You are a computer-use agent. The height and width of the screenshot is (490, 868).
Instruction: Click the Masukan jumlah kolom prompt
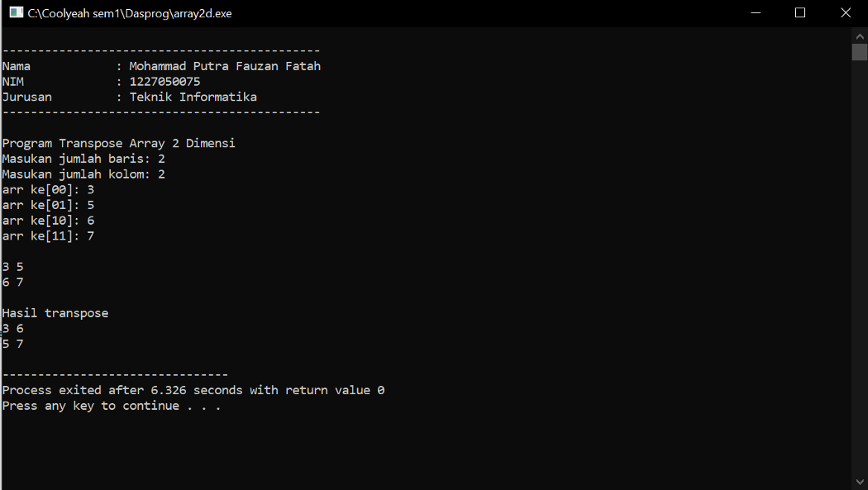coord(83,174)
